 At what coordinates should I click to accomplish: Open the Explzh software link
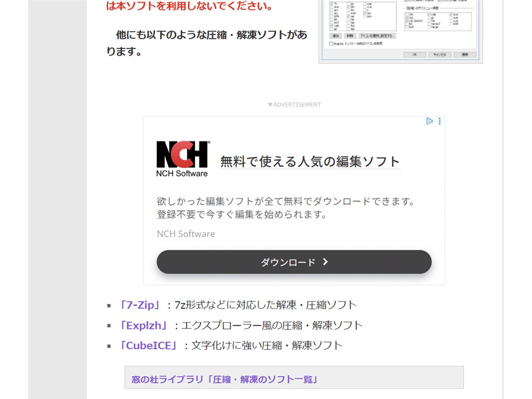click(x=143, y=325)
